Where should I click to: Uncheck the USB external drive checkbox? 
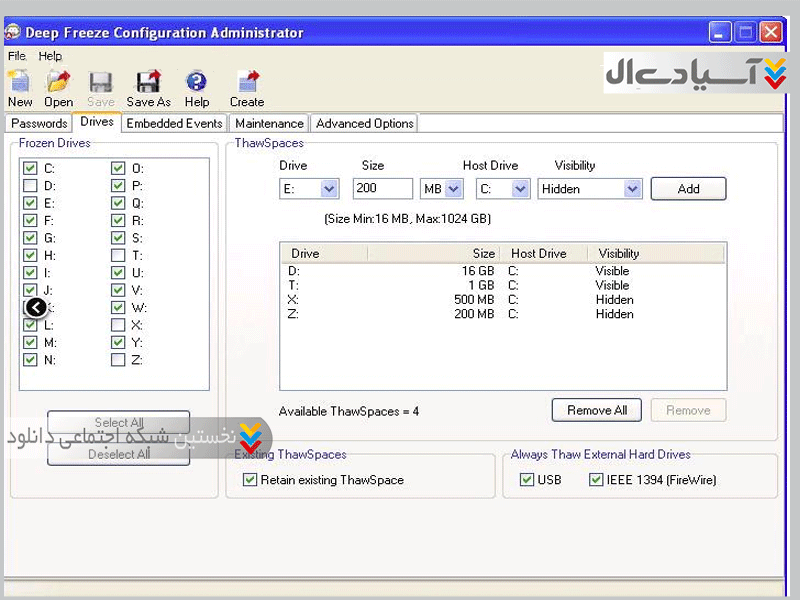pyautogui.click(x=527, y=480)
